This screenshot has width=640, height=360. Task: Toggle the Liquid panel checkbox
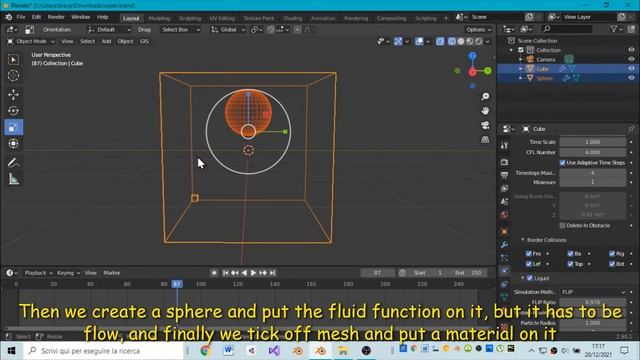[530, 278]
